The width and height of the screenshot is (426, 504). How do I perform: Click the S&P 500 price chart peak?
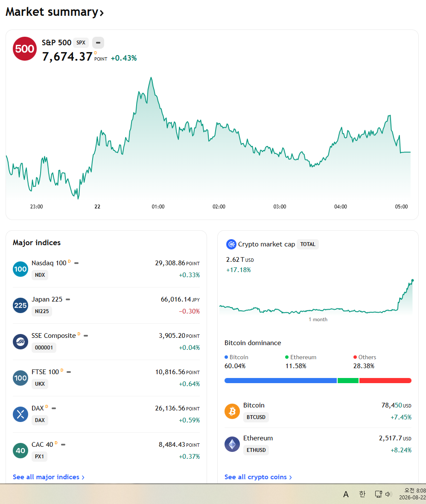pyautogui.click(x=151, y=78)
